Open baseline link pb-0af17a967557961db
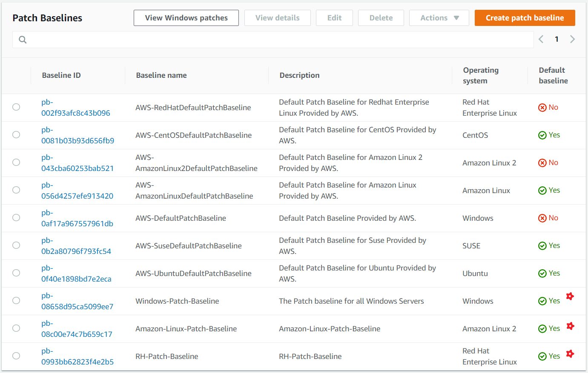The image size is (588, 373). click(77, 218)
